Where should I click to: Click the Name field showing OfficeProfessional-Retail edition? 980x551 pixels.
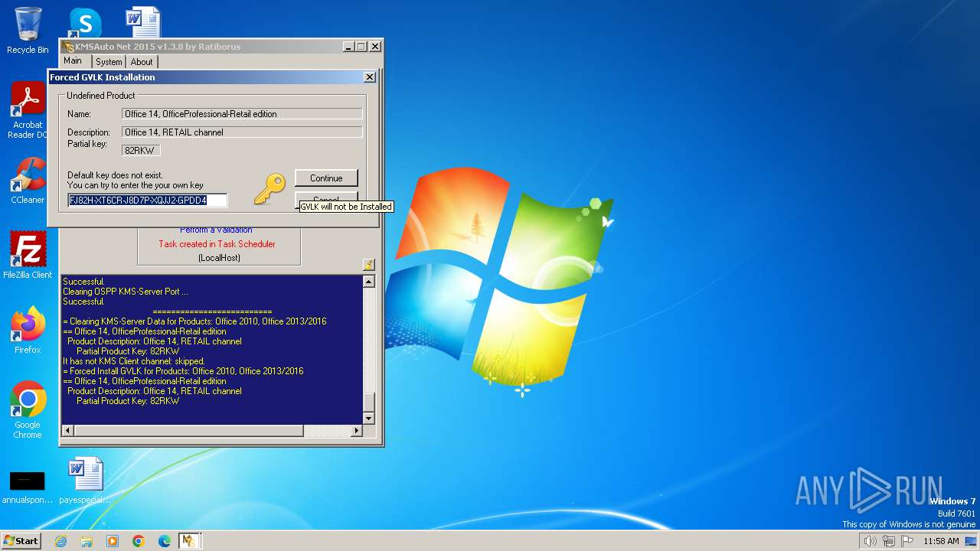242,114
